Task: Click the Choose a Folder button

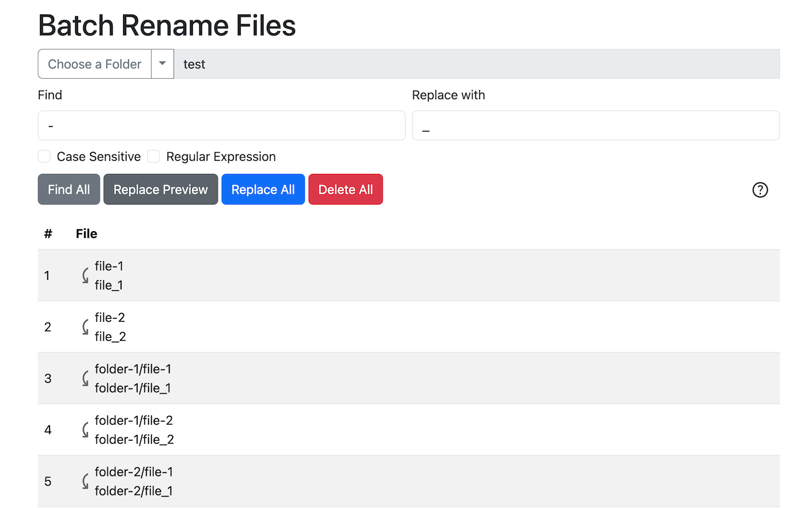Action: coord(95,64)
